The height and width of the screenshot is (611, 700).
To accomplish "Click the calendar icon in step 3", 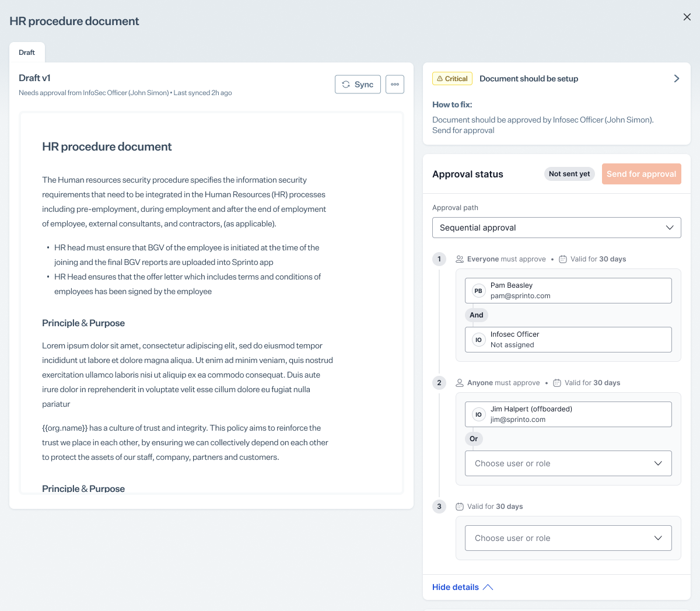I will point(460,507).
